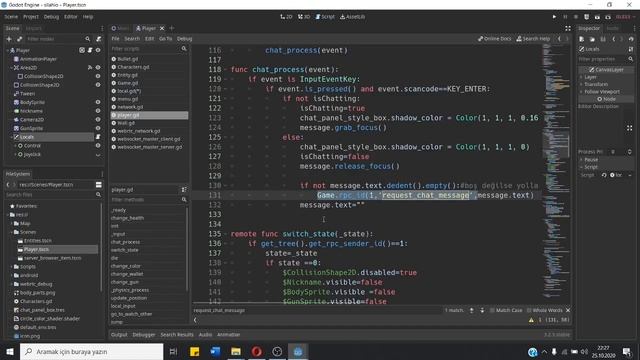This screenshot has width=640, height=360.
Task: Click the instance scene chain-link icon
Action: [19, 39]
